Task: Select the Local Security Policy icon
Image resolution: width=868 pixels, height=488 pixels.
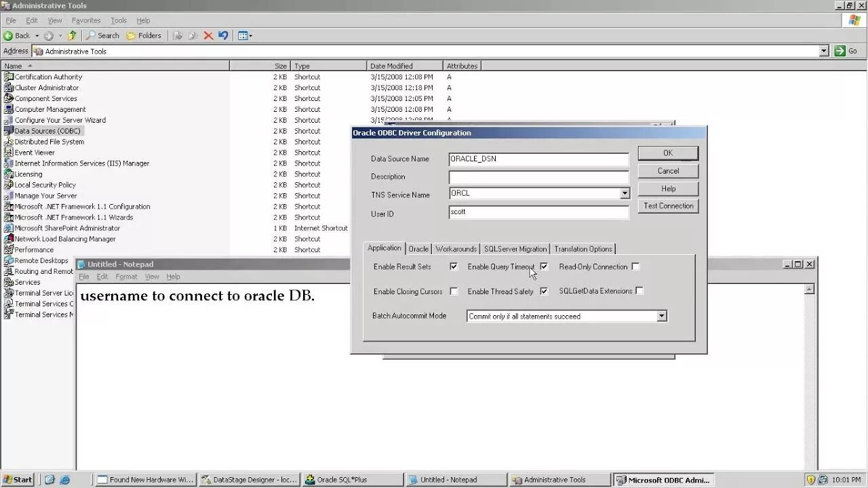Action: point(9,185)
